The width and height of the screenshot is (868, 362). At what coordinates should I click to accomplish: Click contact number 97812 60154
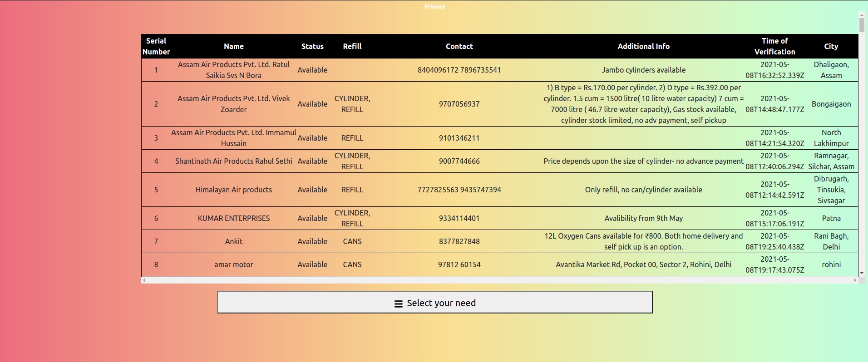(x=459, y=264)
